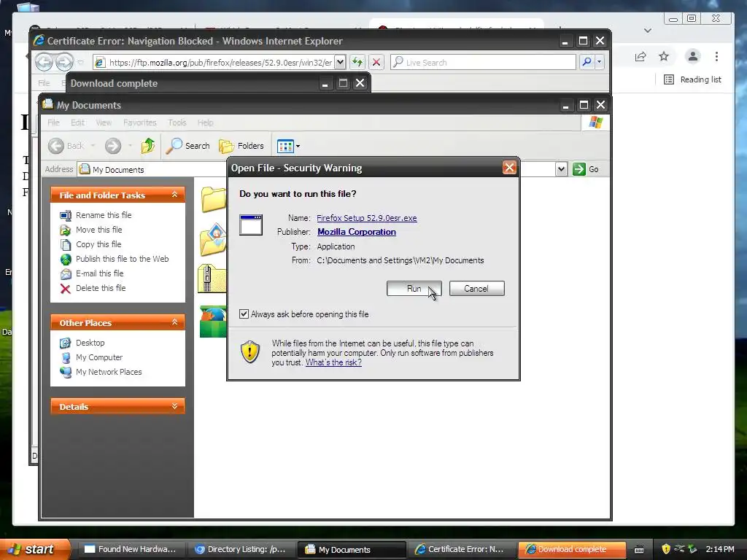Click the Live Search magnifier button
Screen dimensions: 747x560
point(587,62)
